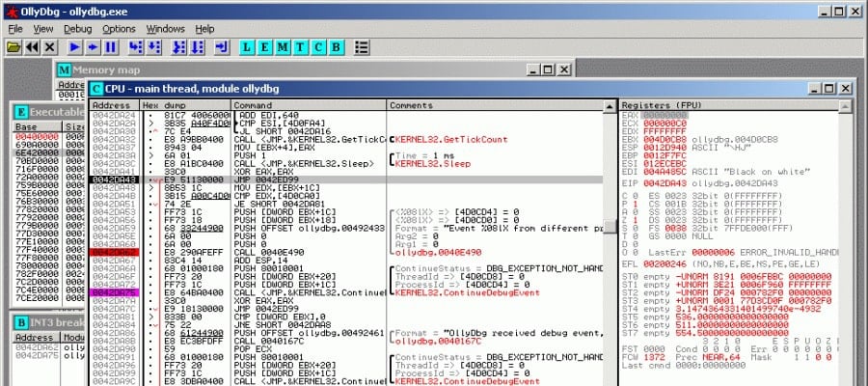Maximize the Memory map window
The width and height of the screenshot is (868, 386).
[x=548, y=69]
